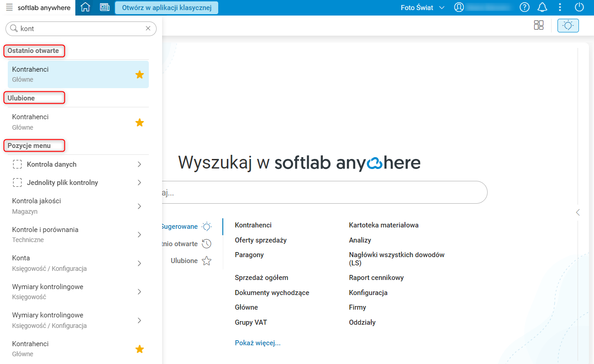Open Kontrahenci row under Ostatnio otwarte
The width and height of the screenshot is (594, 364).
point(78,74)
